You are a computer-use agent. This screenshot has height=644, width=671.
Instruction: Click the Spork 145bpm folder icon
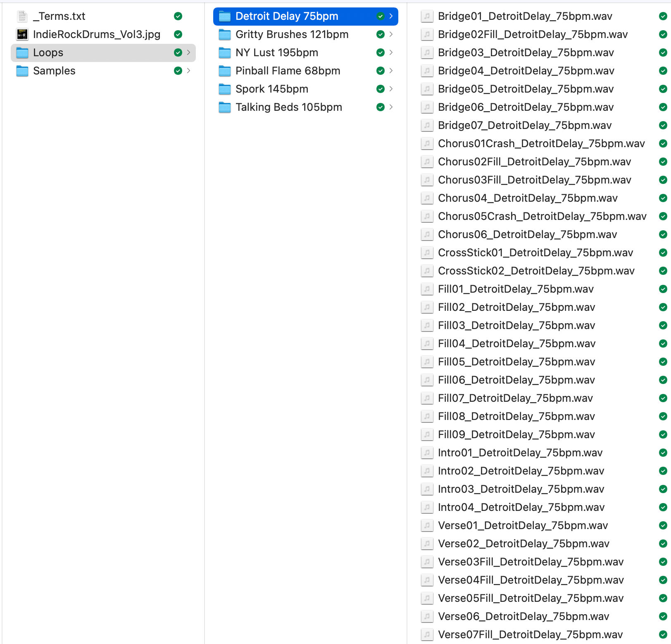(x=225, y=89)
